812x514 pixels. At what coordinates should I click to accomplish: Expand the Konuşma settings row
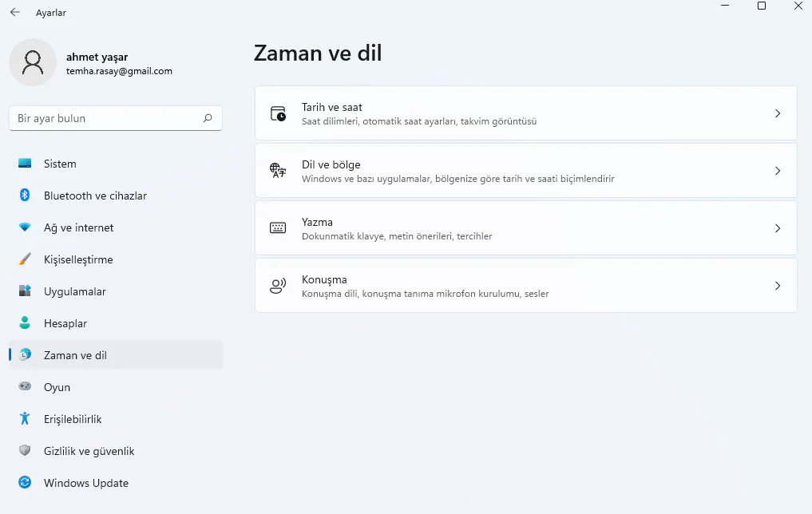tap(525, 285)
